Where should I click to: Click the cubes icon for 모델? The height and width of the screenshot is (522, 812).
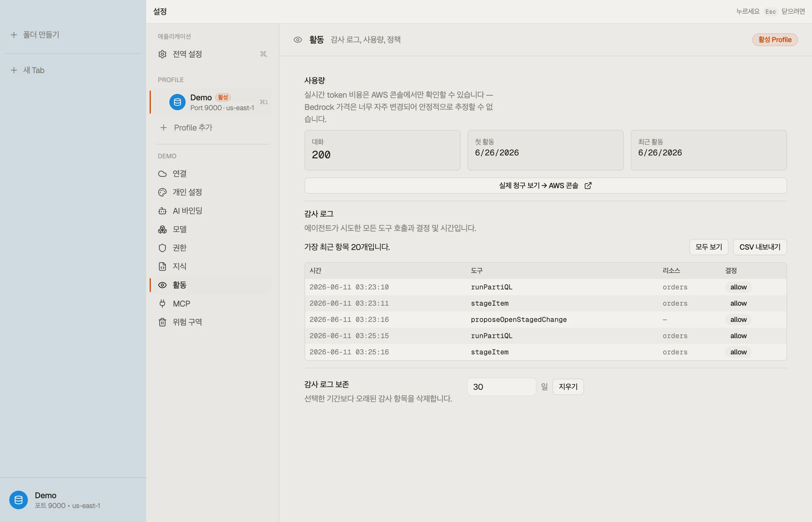162,229
